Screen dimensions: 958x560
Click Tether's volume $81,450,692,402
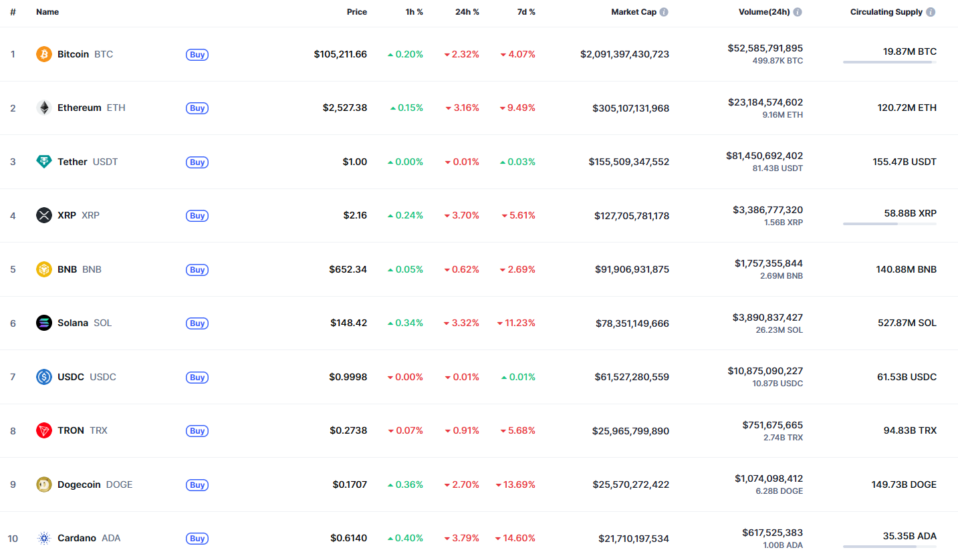[x=765, y=156]
